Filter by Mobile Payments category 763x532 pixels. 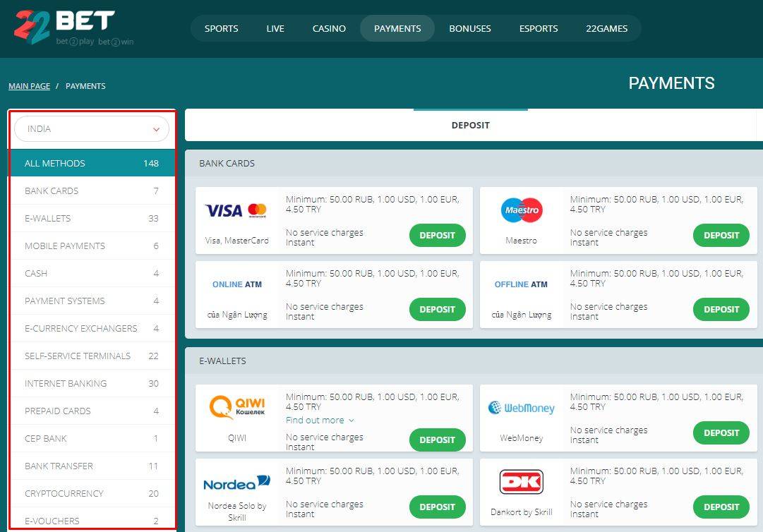point(92,246)
